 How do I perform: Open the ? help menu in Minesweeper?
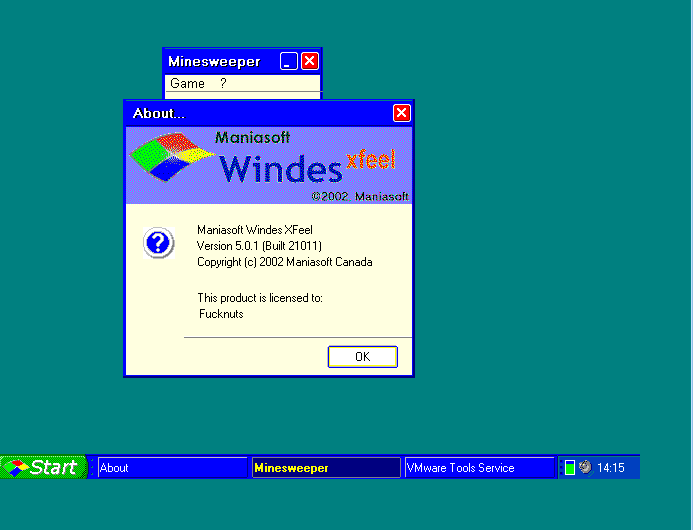tap(223, 84)
